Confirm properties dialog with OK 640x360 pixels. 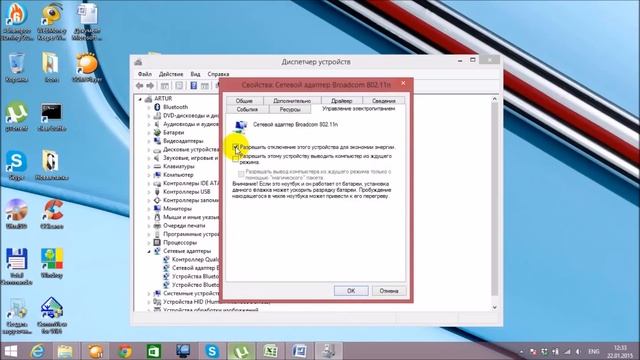(351, 291)
